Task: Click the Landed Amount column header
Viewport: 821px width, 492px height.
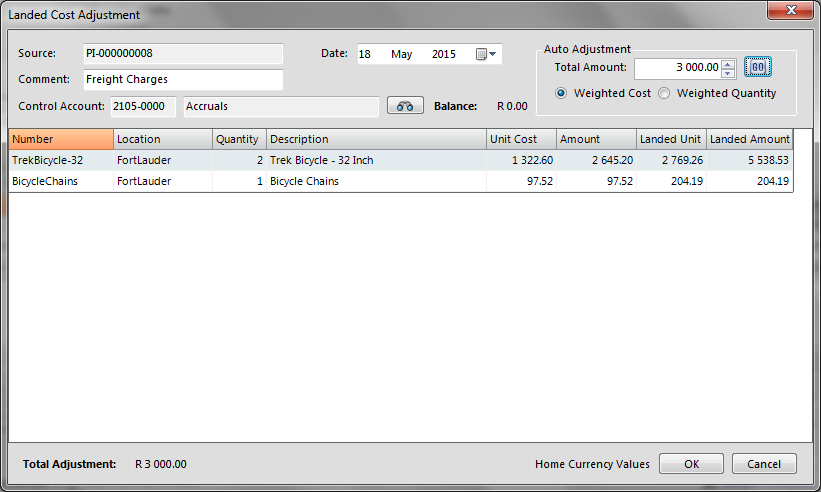Action: point(749,139)
